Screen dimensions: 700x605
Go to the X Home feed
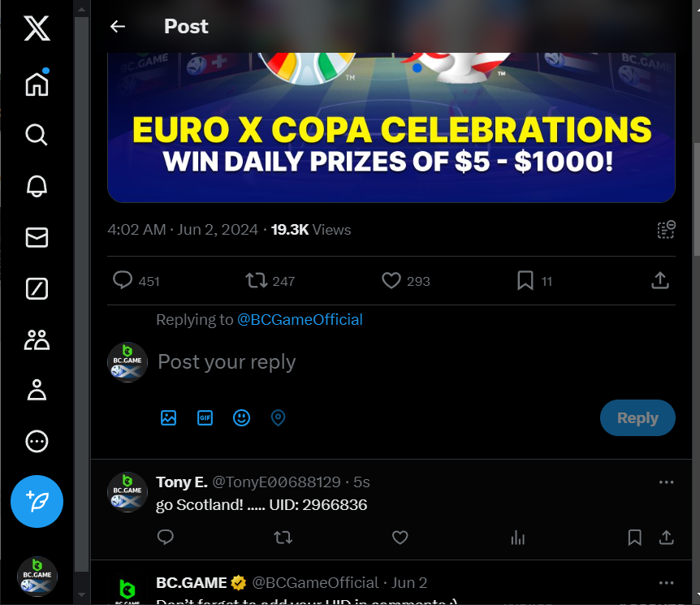tap(37, 84)
